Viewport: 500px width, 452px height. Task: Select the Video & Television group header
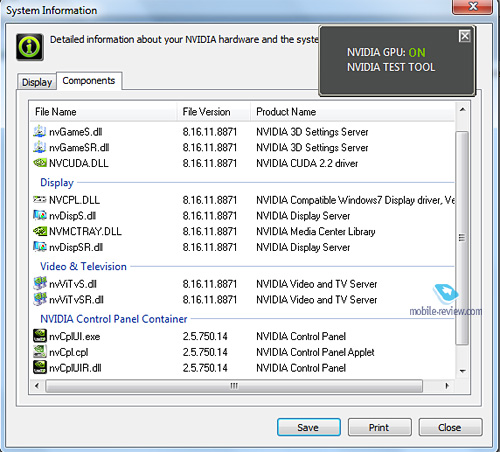point(83,266)
